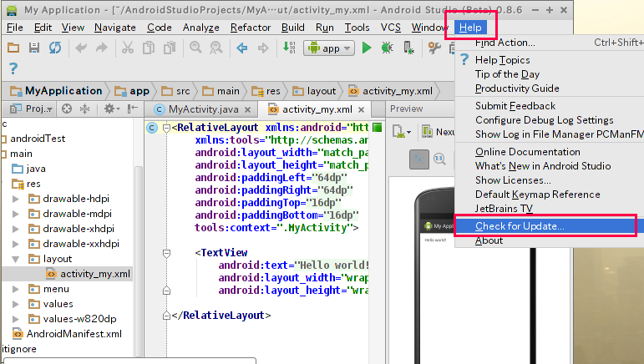
Task: Click the Replace search icon
Action: point(216,48)
